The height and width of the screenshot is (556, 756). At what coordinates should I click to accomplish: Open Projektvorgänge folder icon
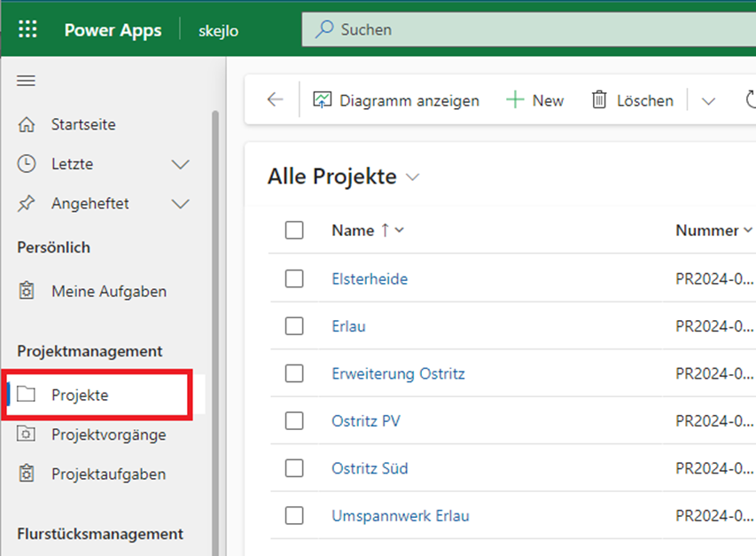27,435
